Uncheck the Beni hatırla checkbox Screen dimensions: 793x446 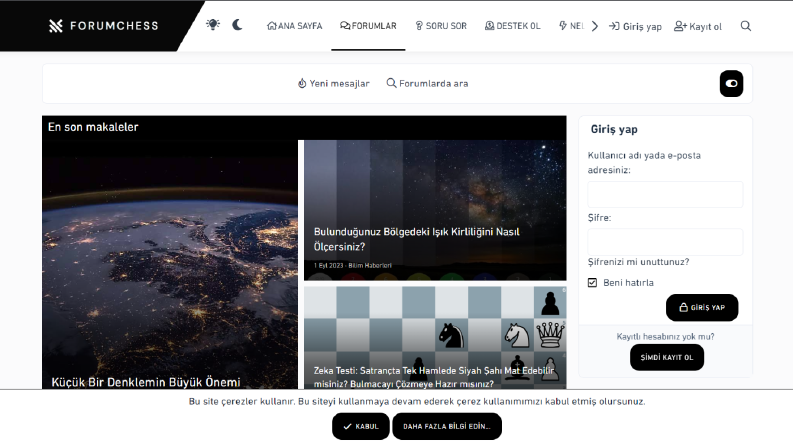point(592,283)
